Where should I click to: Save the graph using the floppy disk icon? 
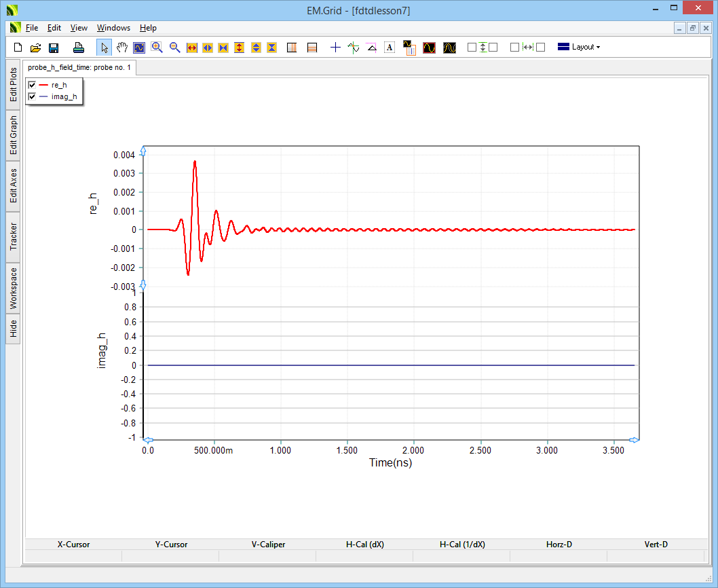54,48
